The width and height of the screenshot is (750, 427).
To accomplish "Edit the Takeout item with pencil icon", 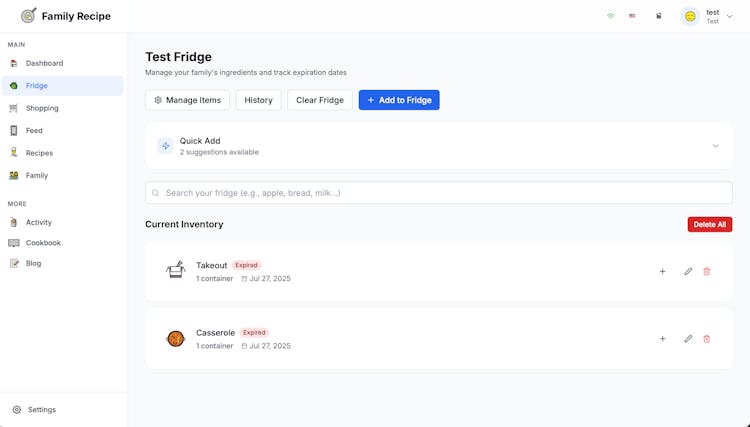I will (x=688, y=271).
